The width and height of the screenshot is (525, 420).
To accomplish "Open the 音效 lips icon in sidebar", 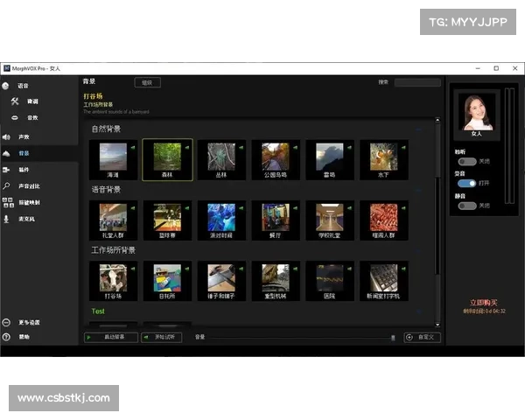I will [15, 117].
